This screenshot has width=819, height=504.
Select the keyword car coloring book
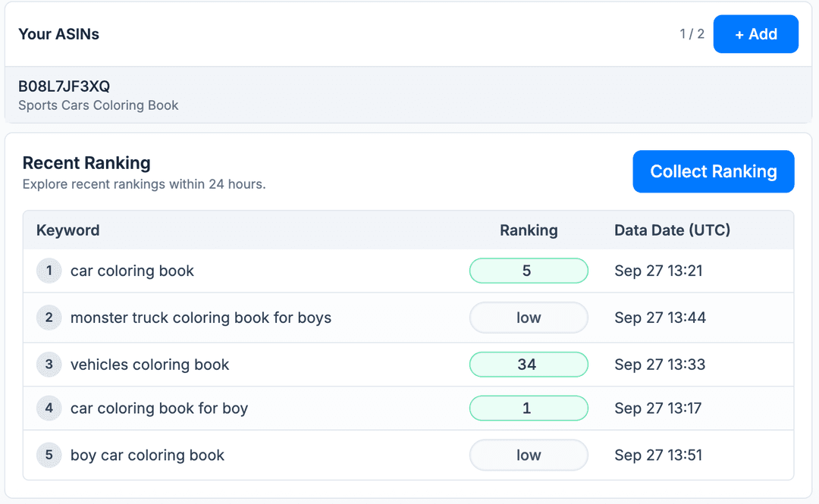coord(132,271)
